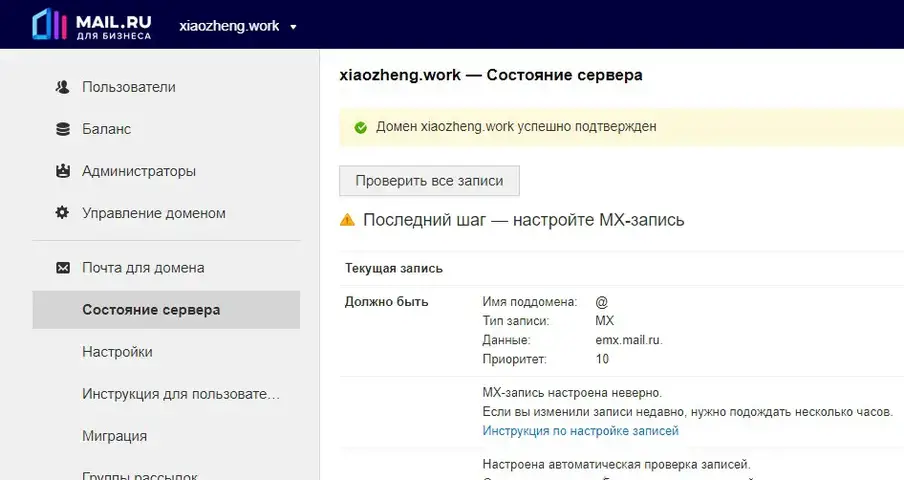Open the xiaozheng.work domain selector
This screenshot has width=904, height=480.
(238, 26)
